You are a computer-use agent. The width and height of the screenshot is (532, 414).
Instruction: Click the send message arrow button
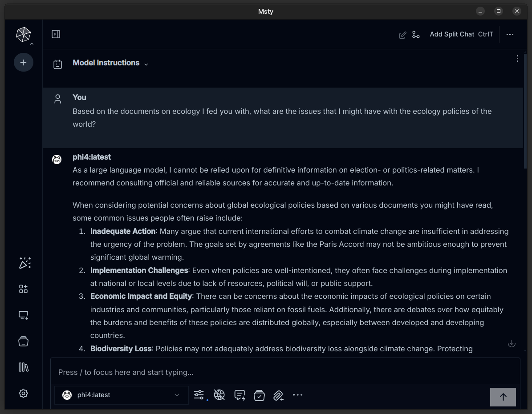click(x=503, y=397)
